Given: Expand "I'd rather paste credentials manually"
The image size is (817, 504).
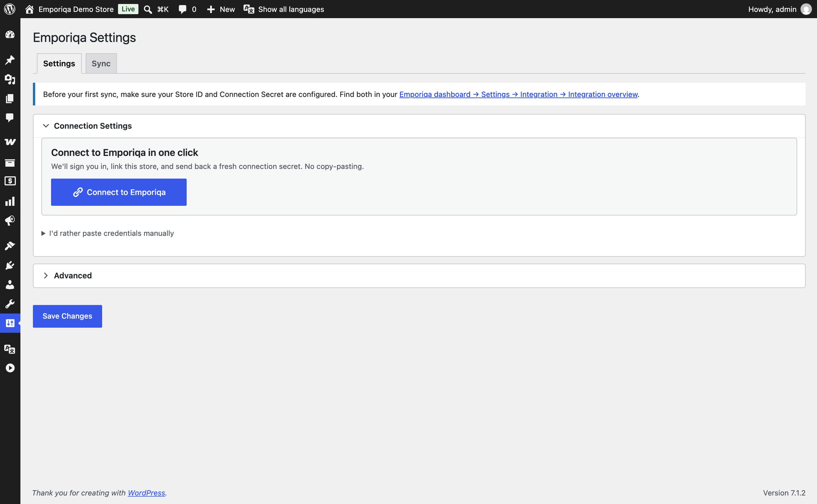Looking at the screenshot, I should point(108,233).
